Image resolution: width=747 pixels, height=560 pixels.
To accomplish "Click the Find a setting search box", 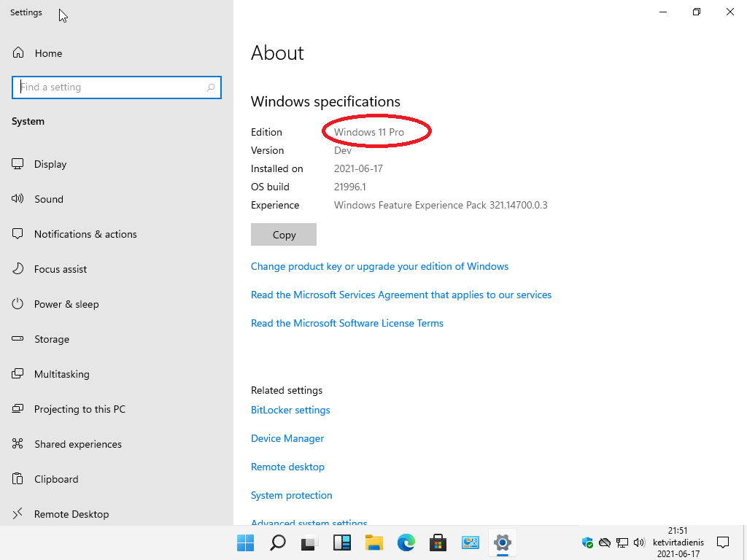I will (x=109, y=87).
